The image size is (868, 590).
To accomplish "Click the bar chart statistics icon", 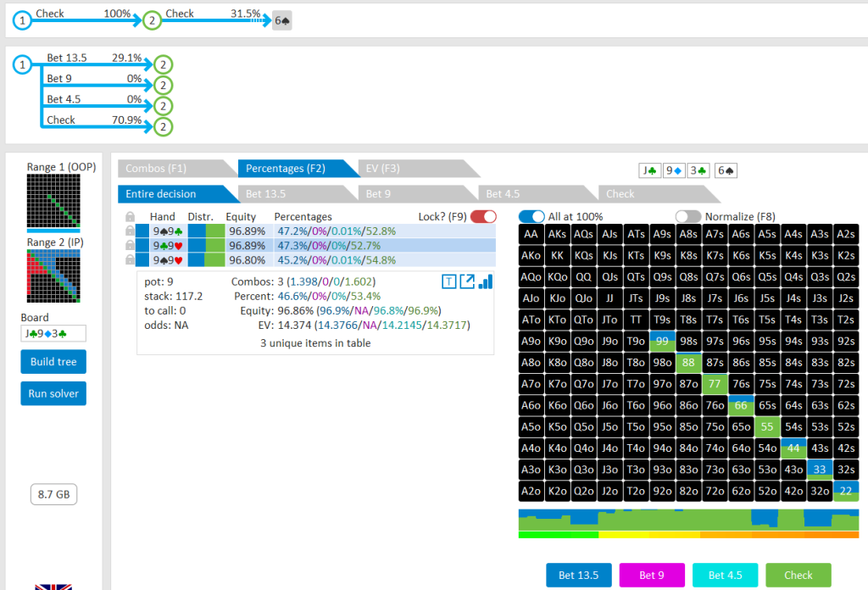I will click(485, 281).
